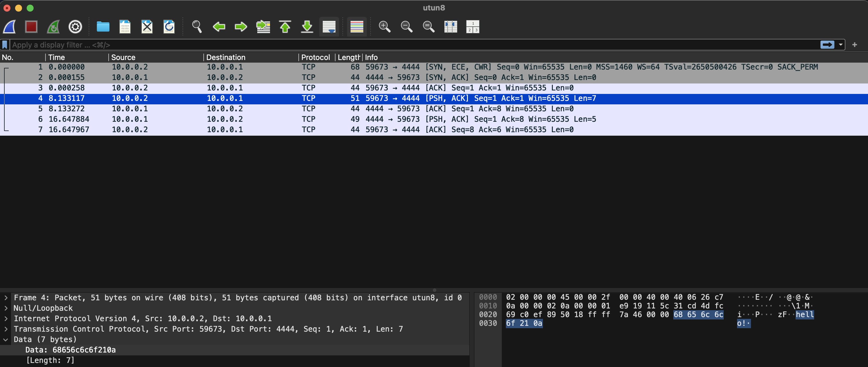Sort by Length column header

click(349, 57)
